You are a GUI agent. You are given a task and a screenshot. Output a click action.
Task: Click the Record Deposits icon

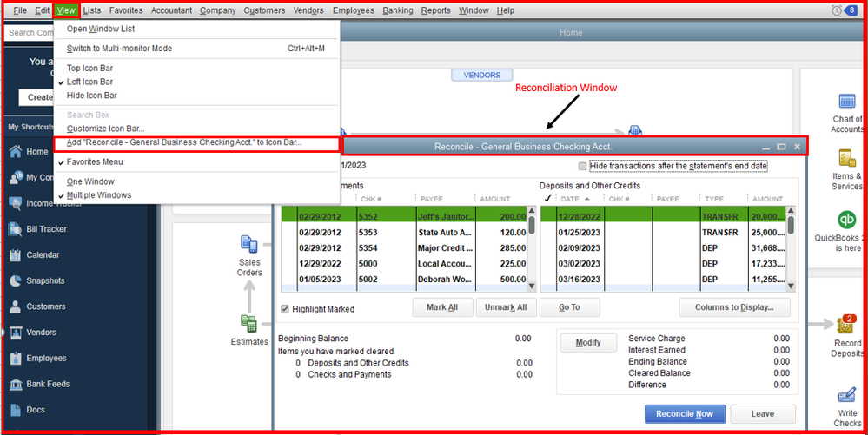tap(847, 325)
